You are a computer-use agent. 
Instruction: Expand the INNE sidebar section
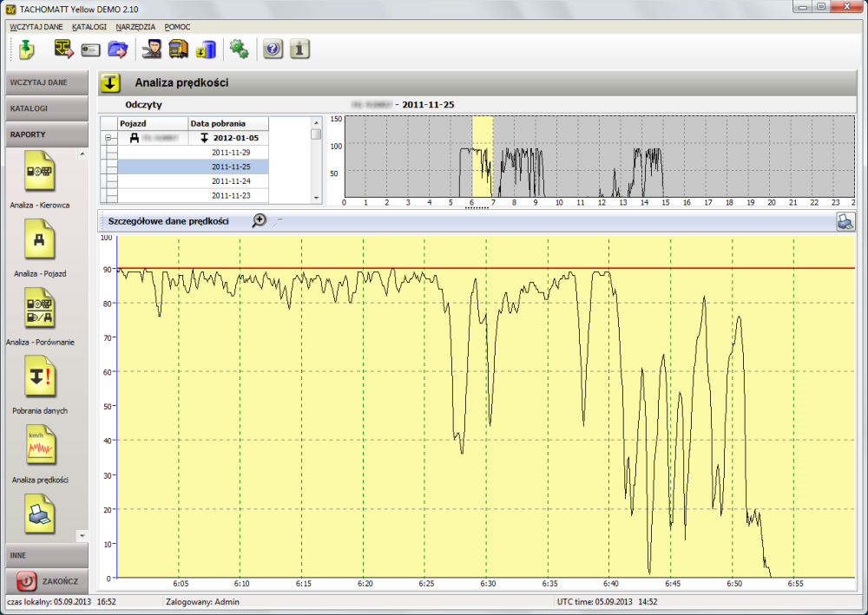pos(45,553)
